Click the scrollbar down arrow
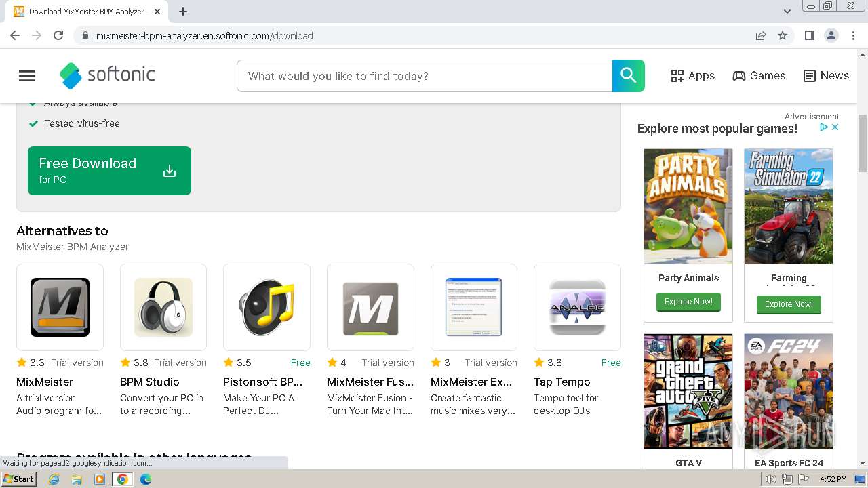Image resolution: width=868 pixels, height=488 pixels. click(x=863, y=463)
